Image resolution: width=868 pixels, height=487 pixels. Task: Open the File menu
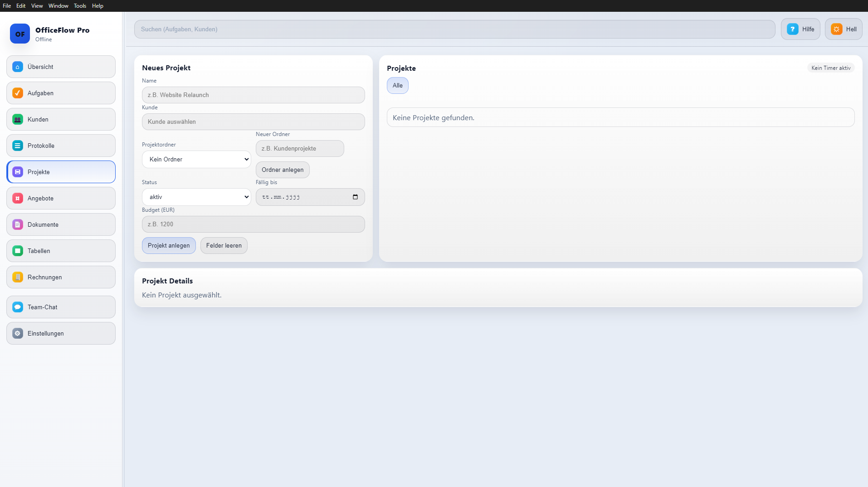coord(7,6)
